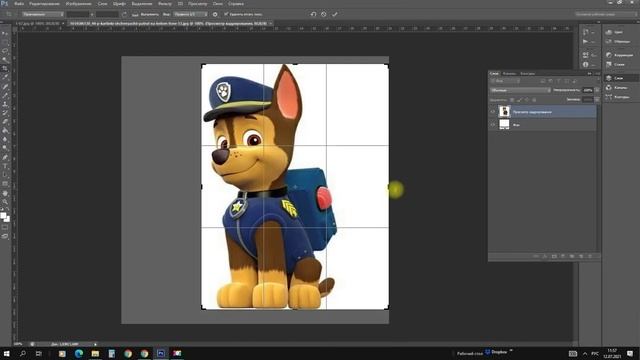Select the Brush tool
Screen dimensions: 640x360
[5, 95]
